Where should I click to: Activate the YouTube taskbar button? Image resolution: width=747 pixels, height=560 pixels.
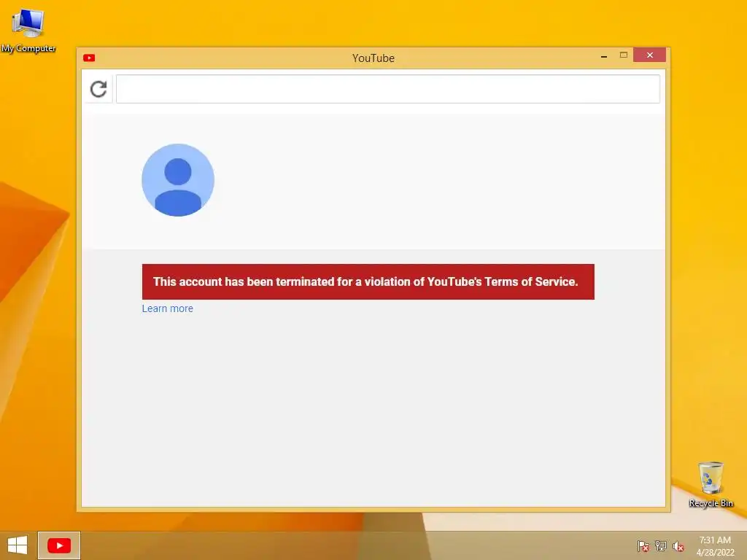(x=59, y=545)
